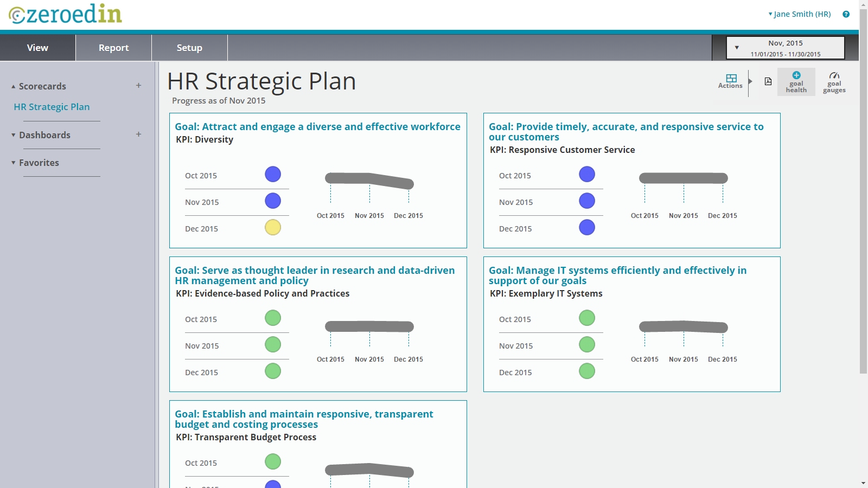
Task: Open the Setup tab
Action: [x=189, y=48]
